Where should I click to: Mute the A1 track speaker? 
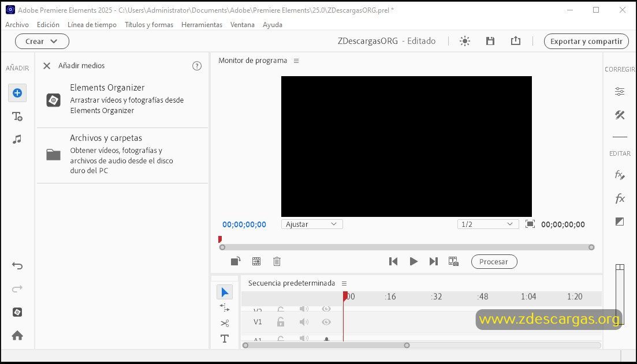coord(304,338)
